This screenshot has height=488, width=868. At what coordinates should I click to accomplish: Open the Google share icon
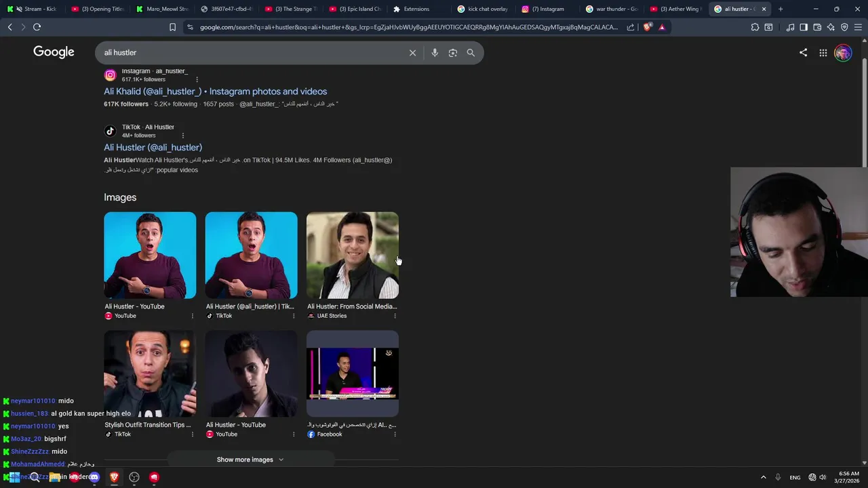804,52
